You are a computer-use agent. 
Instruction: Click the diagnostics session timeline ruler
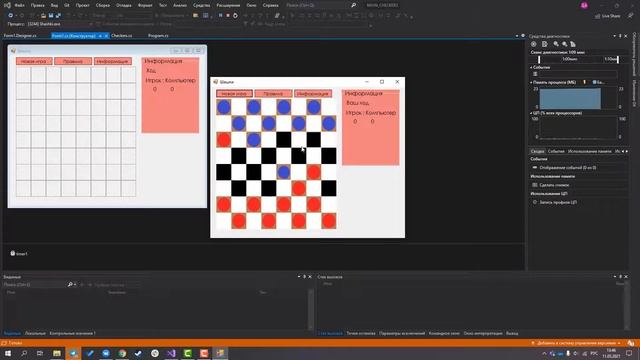(x=578, y=59)
